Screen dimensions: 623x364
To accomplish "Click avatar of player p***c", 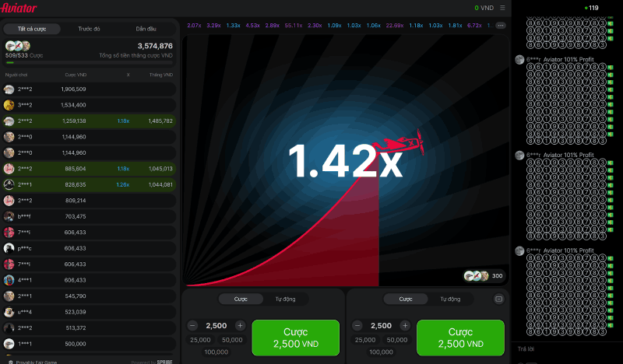I will [x=9, y=248].
